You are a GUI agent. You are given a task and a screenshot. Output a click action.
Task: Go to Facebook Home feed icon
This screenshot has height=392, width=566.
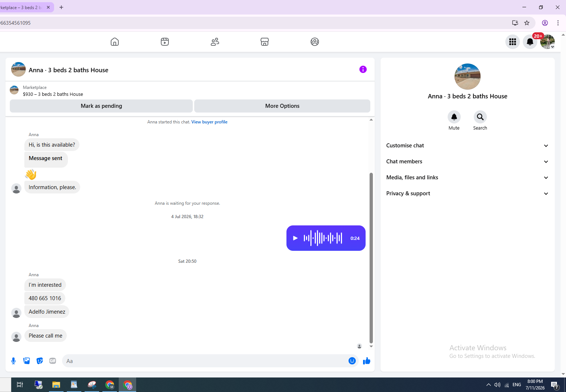pos(115,42)
